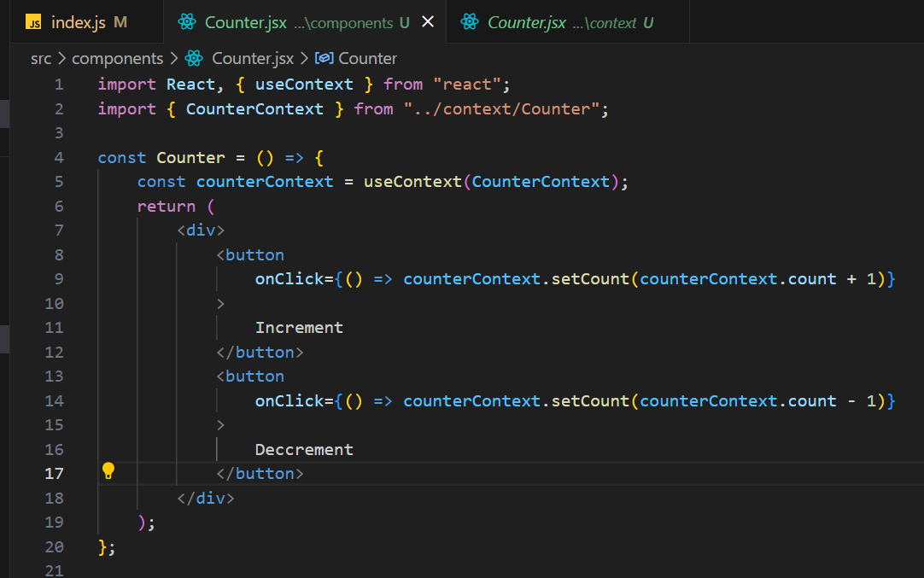Click the "../context/Counter" path string
Viewport: 924px width, 578px height.
(501, 109)
